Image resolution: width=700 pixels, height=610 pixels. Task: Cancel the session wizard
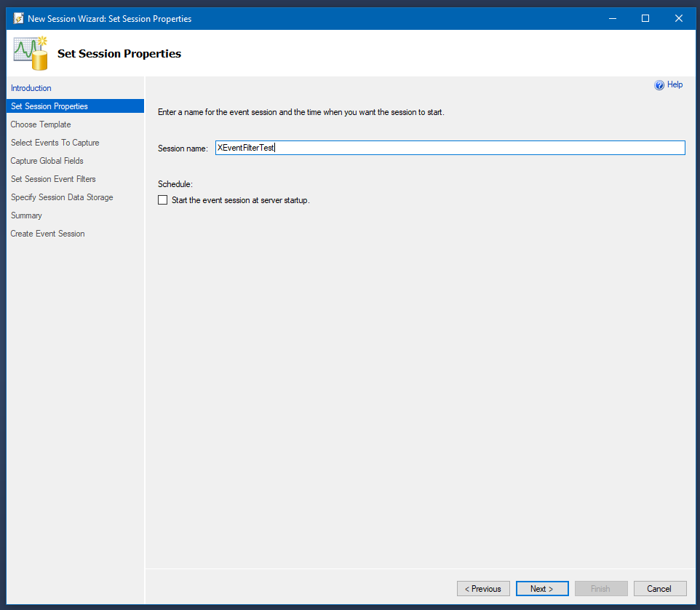click(660, 589)
